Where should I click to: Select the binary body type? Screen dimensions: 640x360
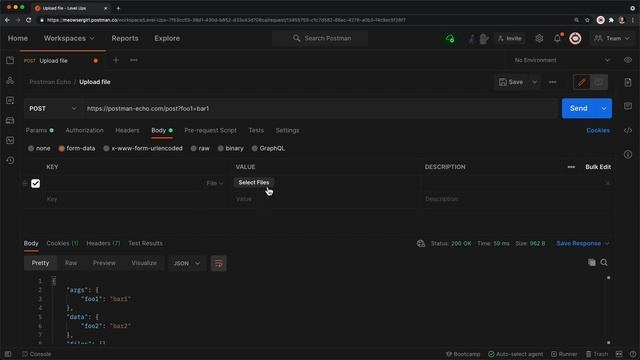coord(231,149)
